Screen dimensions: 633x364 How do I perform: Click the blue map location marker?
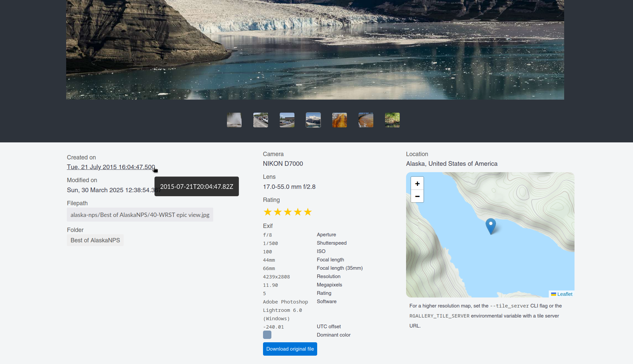(490, 226)
